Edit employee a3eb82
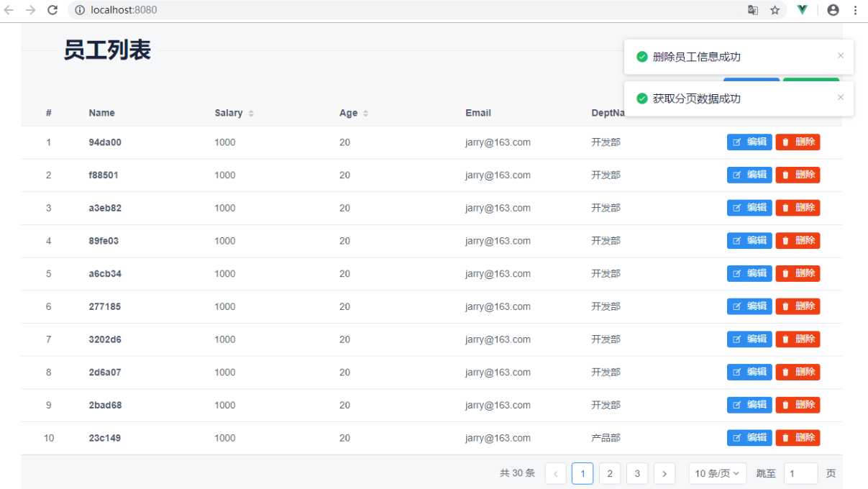 point(749,208)
